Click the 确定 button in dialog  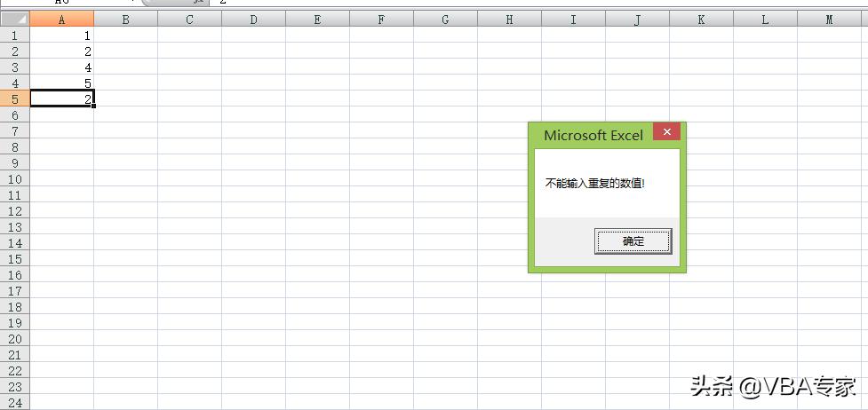pyautogui.click(x=633, y=241)
